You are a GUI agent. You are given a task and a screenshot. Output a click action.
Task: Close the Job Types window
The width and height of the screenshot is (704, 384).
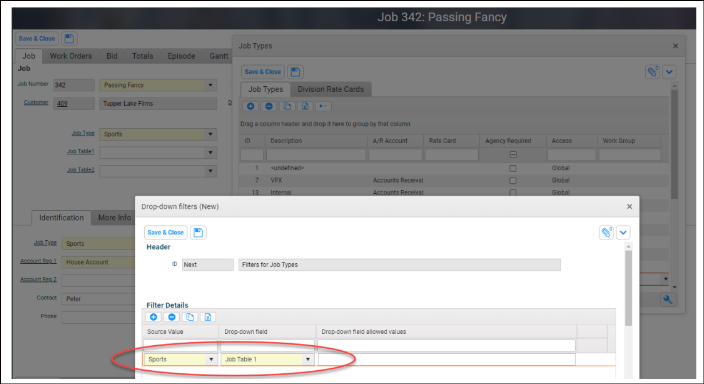coord(676,46)
